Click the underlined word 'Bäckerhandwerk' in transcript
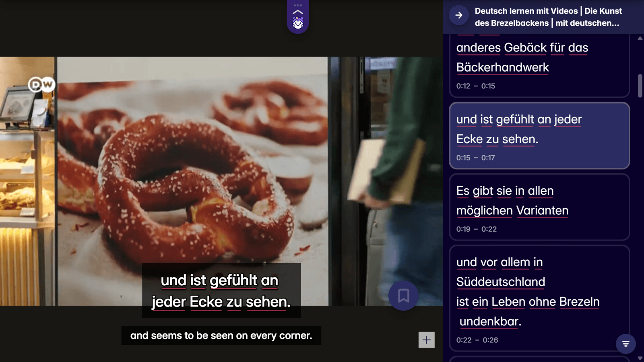644x362 pixels. pos(502,67)
